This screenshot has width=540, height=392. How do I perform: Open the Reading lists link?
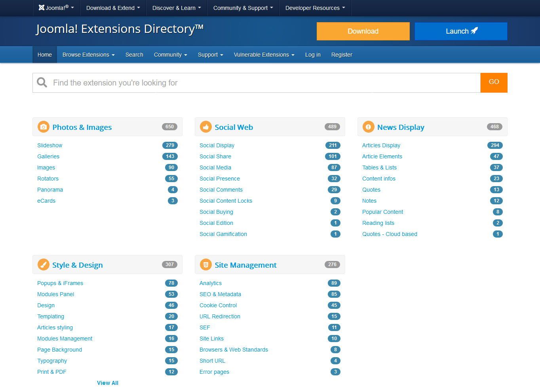point(378,223)
